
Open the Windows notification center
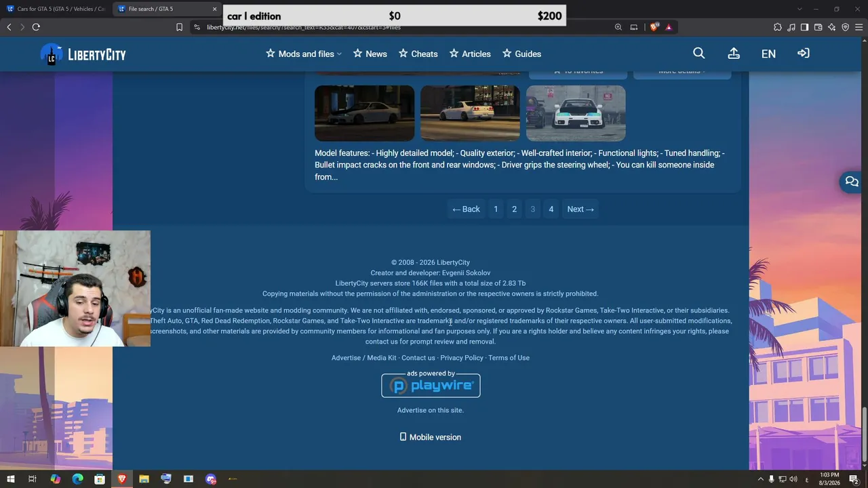854,479
